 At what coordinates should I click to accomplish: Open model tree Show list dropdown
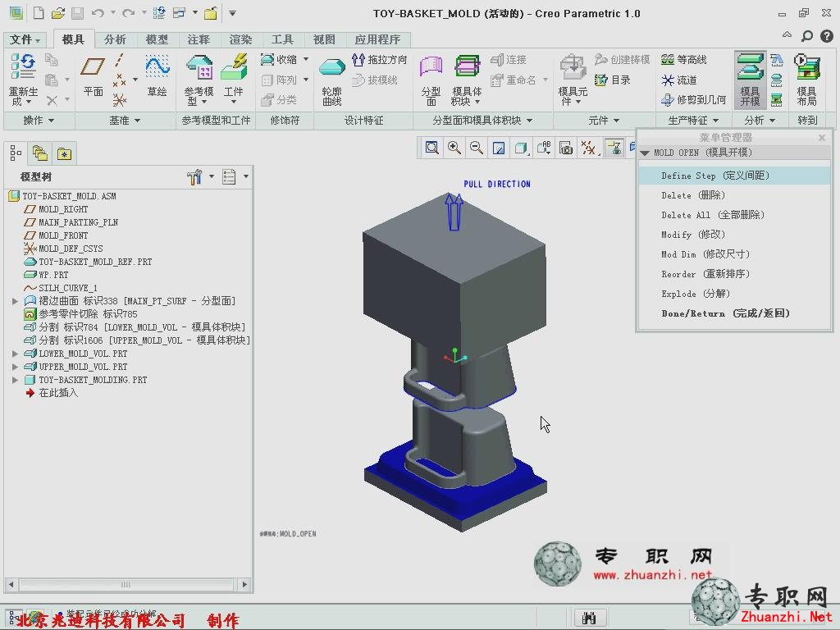pyautogui.click(x=235, y=176)
